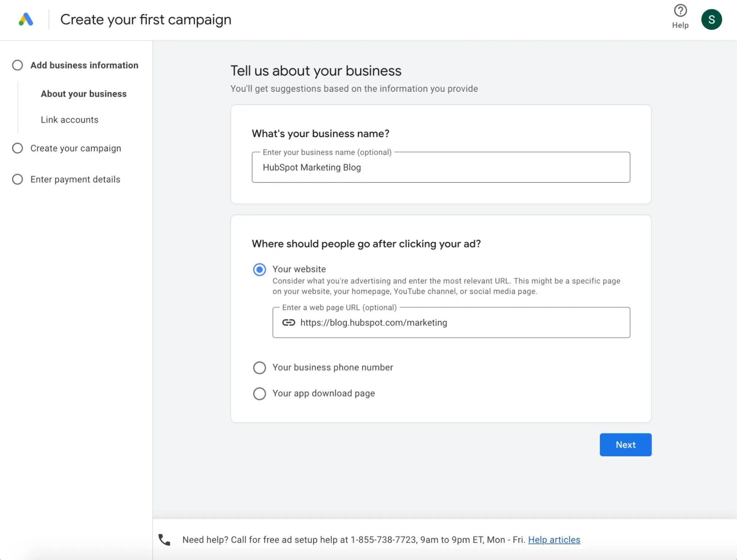Select the Your website radio button
Screen dimensions: 737x560
(x=259, y=269)
